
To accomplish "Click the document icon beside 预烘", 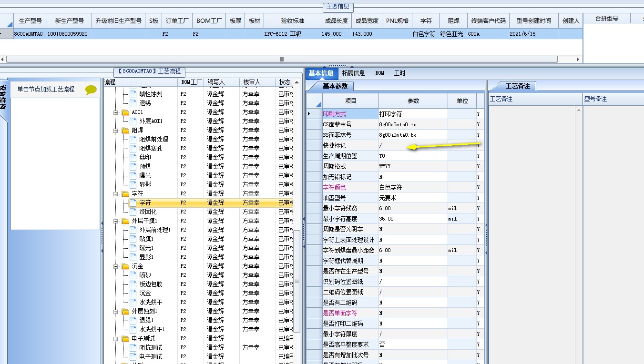I will [x=133, y=166].
